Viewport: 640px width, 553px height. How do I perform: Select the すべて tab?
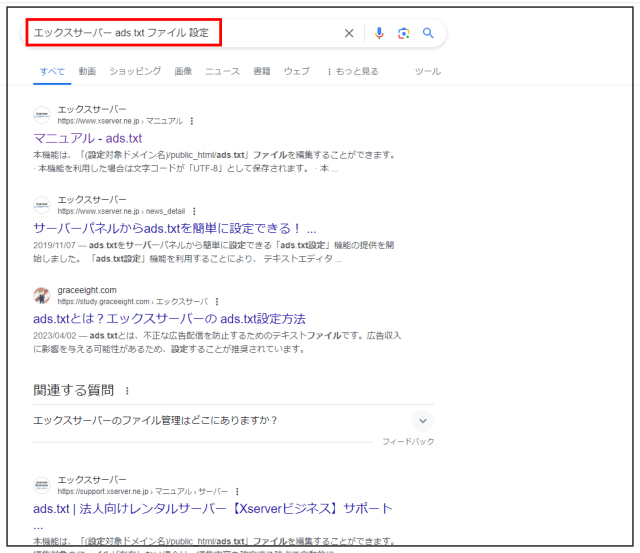(x=52, y=71)
